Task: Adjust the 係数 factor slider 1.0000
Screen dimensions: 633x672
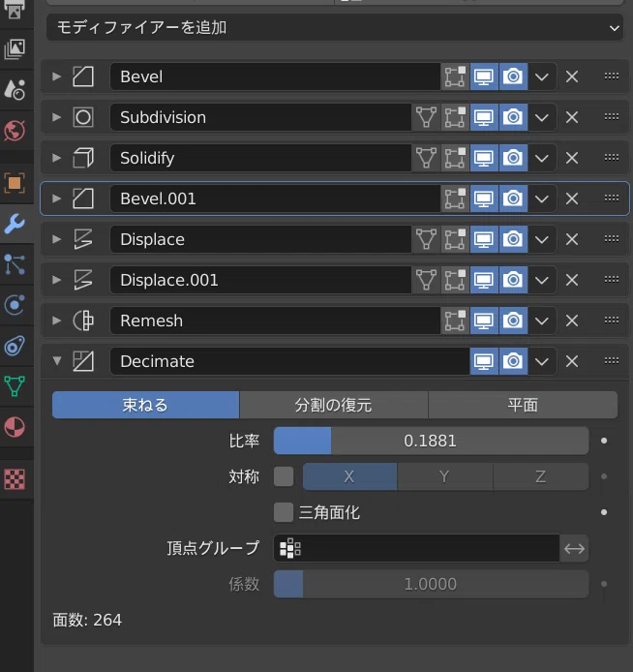Action: [x=432, y=584]
